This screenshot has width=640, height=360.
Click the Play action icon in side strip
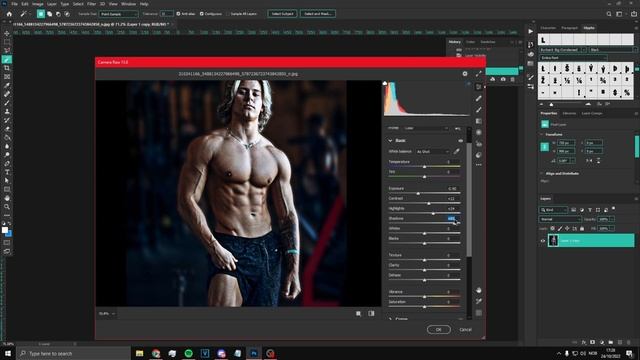(x=531, y=31)
